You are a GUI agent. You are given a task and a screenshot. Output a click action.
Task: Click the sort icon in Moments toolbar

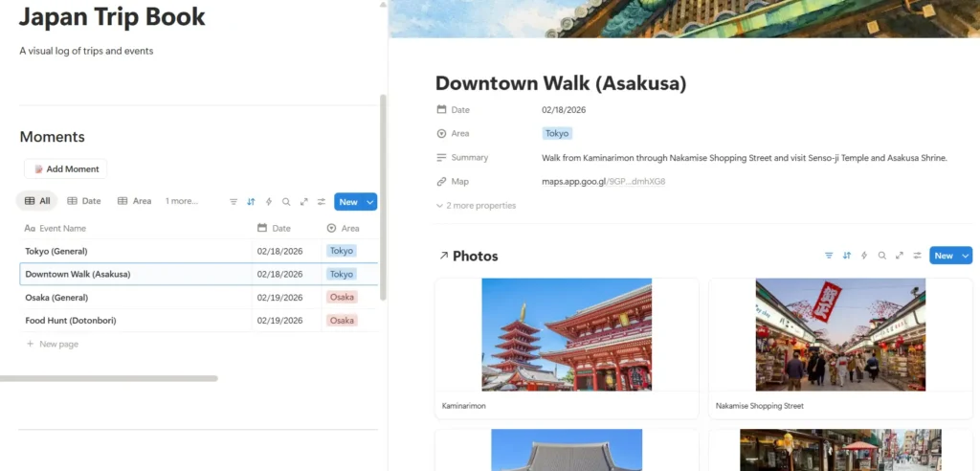pyautogui.click(x=251, y=202)
